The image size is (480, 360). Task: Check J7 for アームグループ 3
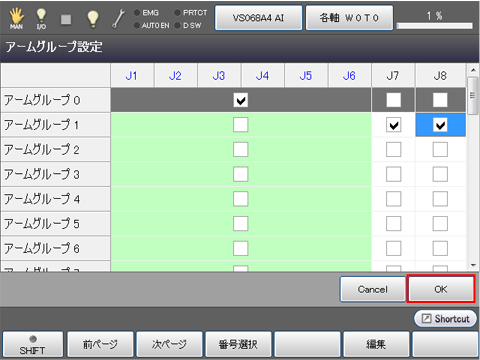[x=393, y=174]
